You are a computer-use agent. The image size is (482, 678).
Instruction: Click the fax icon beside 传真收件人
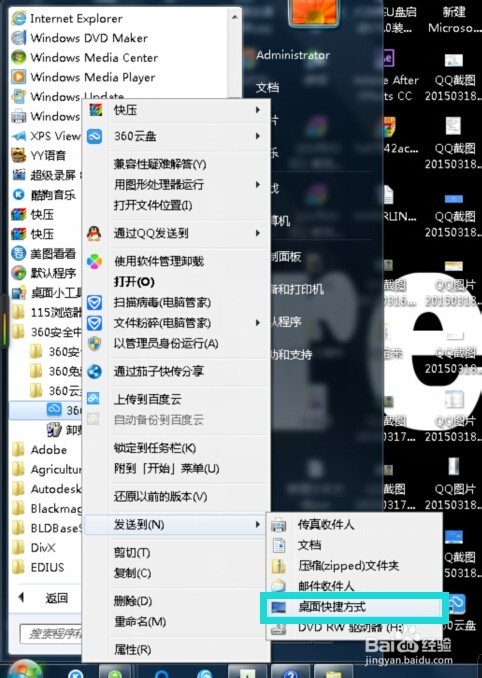(278, 525)
